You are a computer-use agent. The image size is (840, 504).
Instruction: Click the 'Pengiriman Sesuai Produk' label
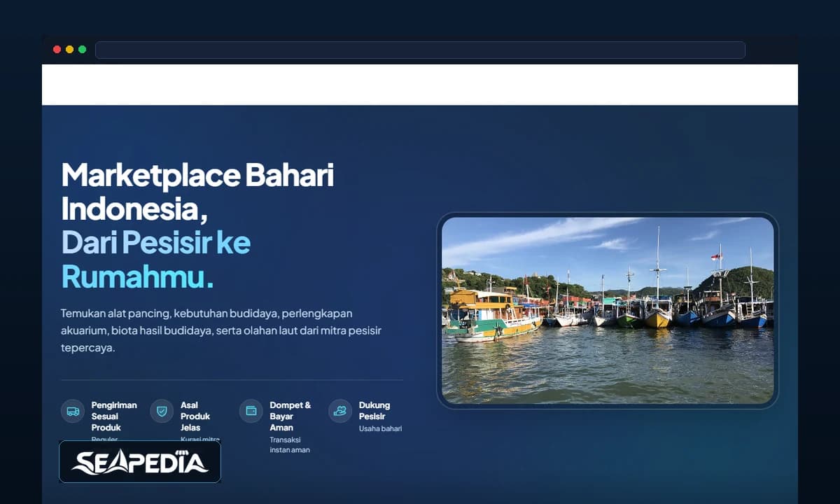(114, 416)
